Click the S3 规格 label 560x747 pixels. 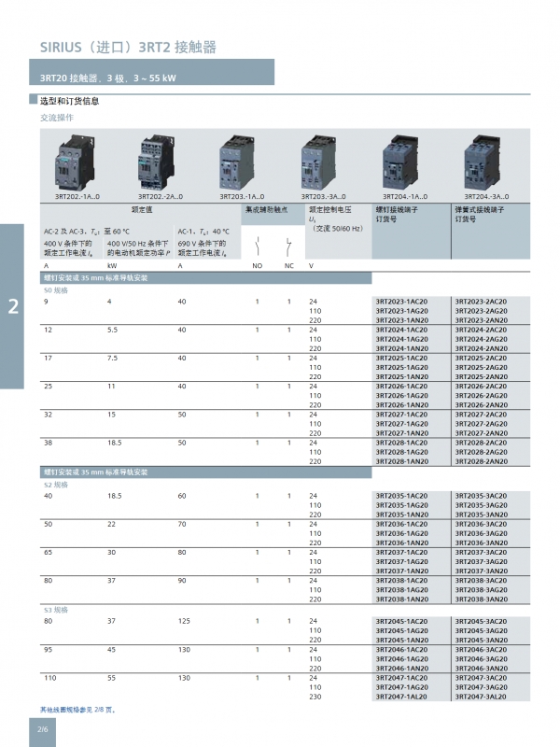(56, 611)
